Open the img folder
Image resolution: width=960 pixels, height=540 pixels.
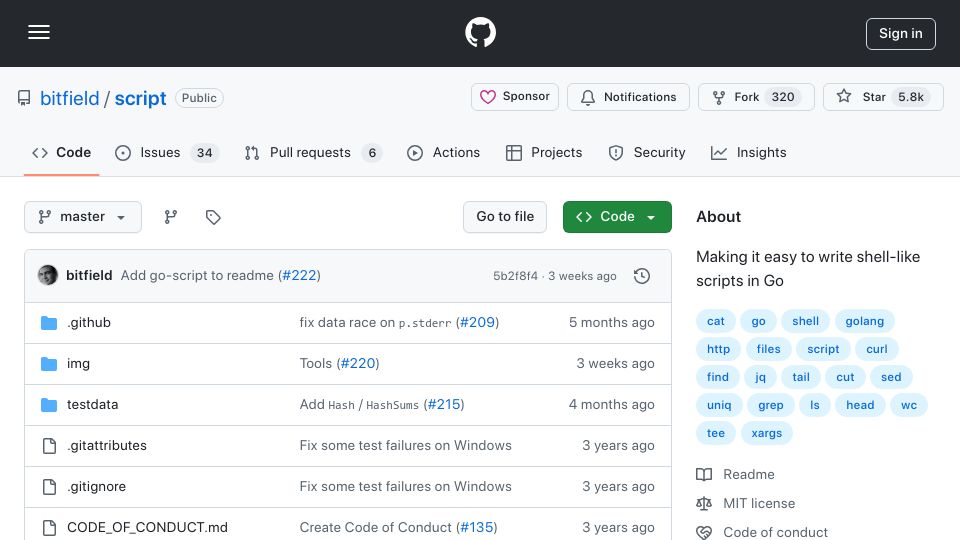point(78,364)
